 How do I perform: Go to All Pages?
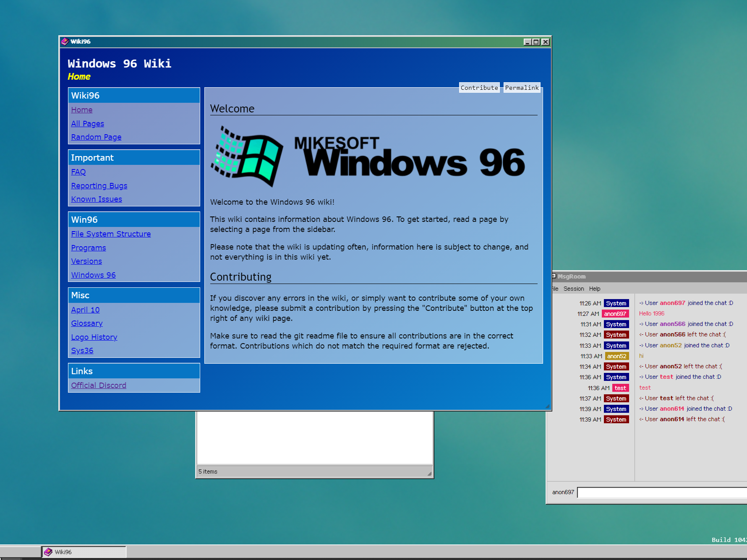click(87, 124)
